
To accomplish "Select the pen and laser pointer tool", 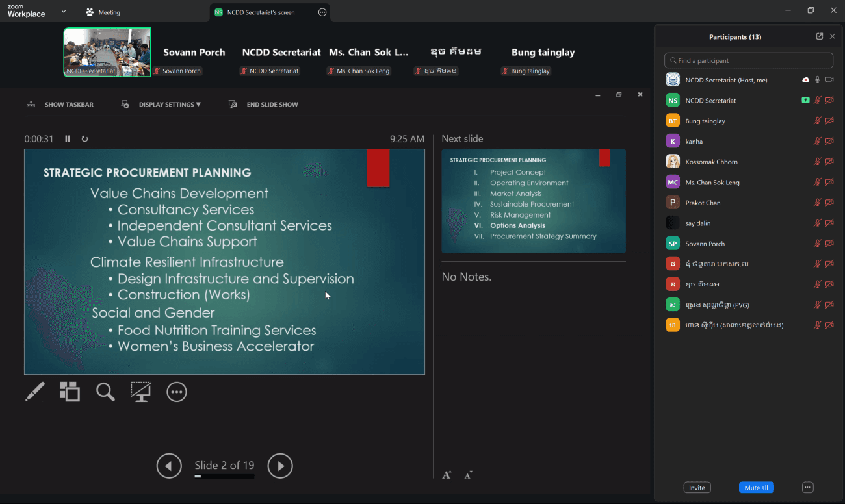I will tap(35, 392).
